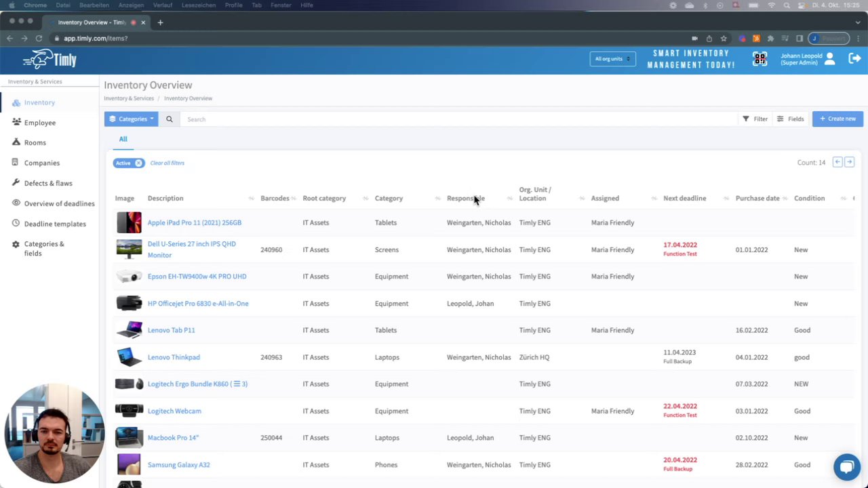Go to next page of results
Screen dimensions: 868x488
849,162
